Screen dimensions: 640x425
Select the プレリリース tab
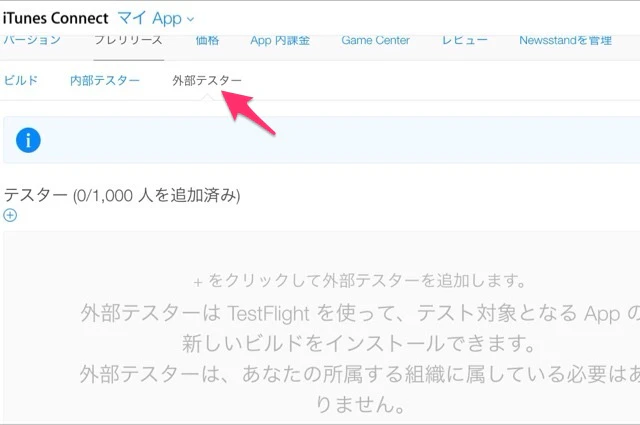click(x=129, y=40)
